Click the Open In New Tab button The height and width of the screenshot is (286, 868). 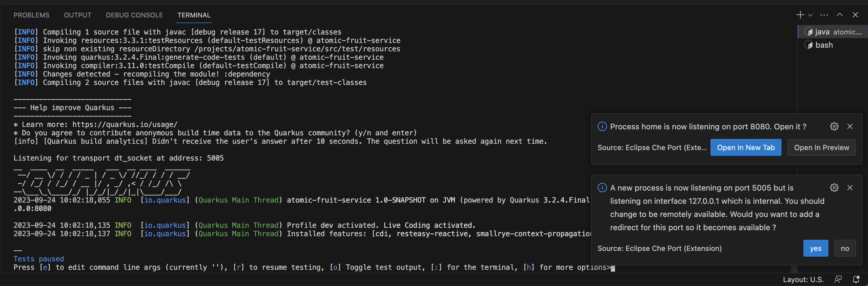pyautogui.click(x=745, y=147)
